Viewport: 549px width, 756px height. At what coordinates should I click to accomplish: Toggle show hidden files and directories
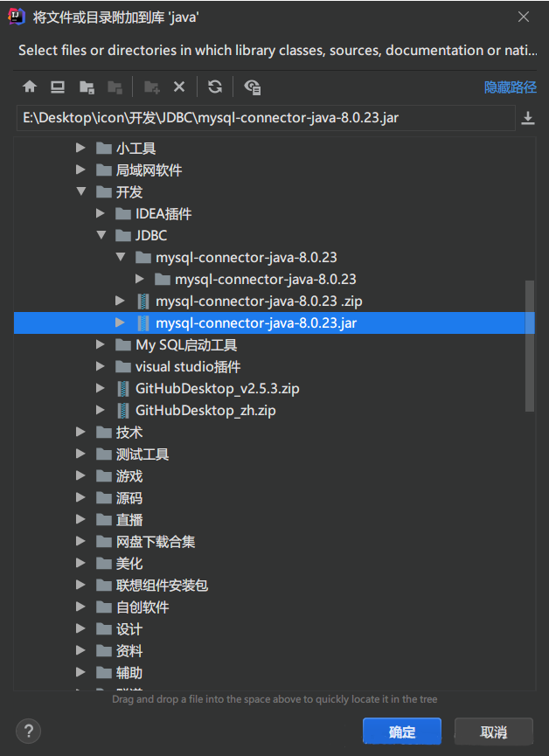pos(253,87)
